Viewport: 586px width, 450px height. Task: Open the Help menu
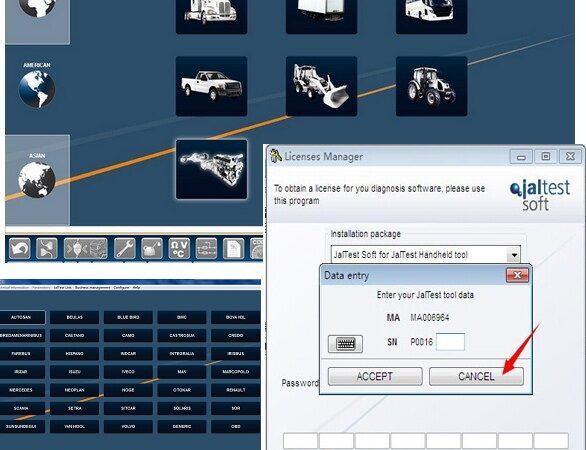[x=136, y=288]
